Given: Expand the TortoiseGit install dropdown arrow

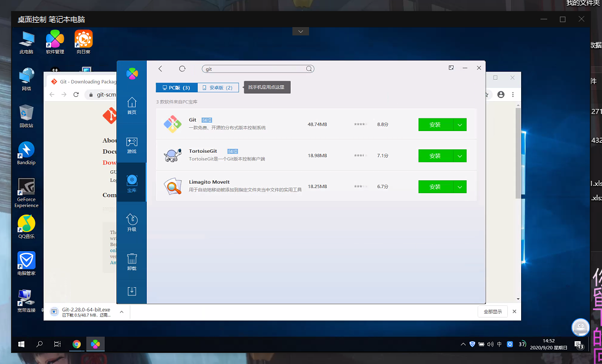Looking at the screenshot, I should pos(460,156).
